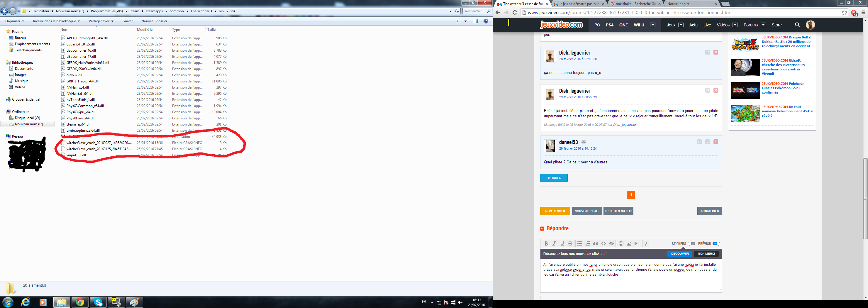Open jeuxvideo.com site search magnifier
Screen dimensions: 868x308
[797, 25]
